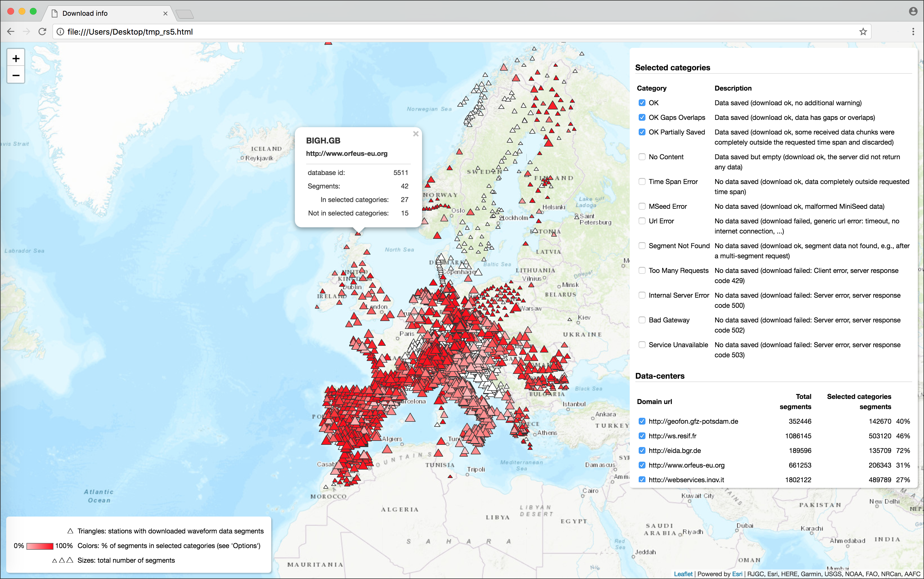Screen dimensions: 924x579
Task: Close the Download info tab
Action: click(x=165, y=14)
